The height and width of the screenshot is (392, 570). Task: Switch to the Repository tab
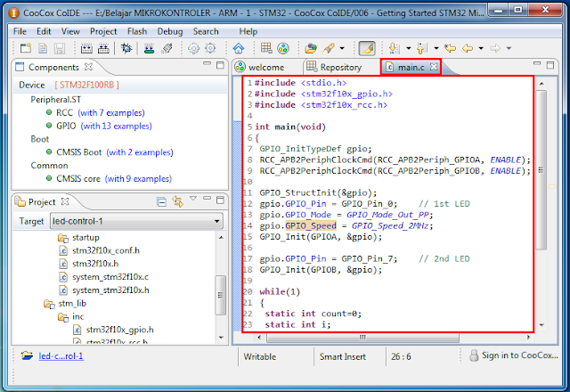pos(335,68)
